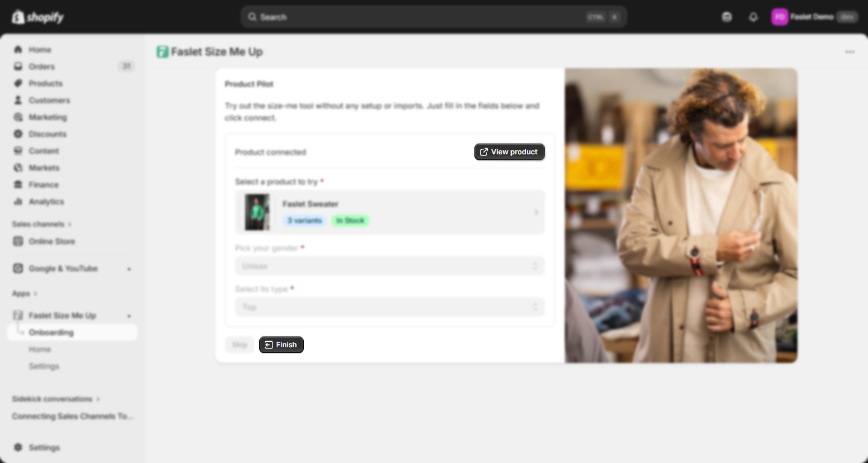Click the Markets globe icon
This screenshot has width=868, height=463.
(x=18, y=168)
